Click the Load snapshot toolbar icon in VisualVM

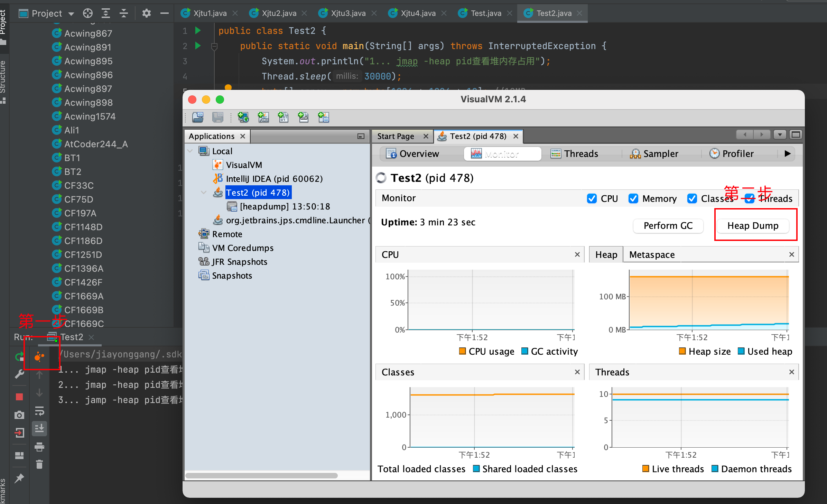[x=198, y=118]
